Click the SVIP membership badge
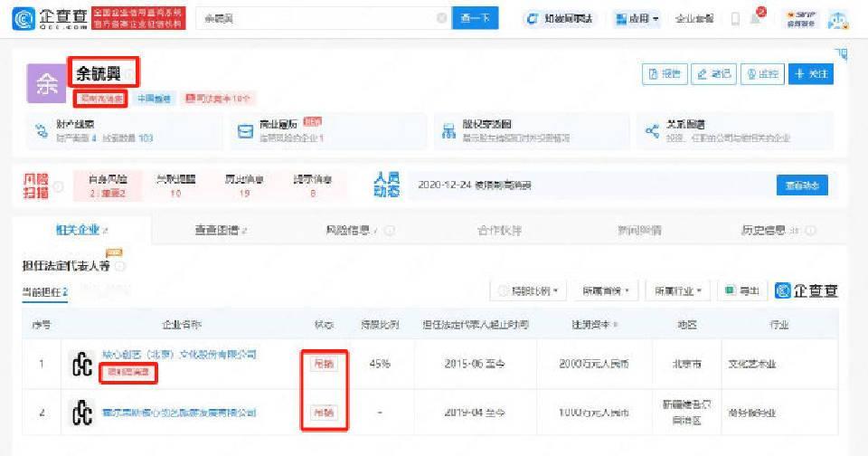Viewport: 868px width, 456px height. pos(800,19)
